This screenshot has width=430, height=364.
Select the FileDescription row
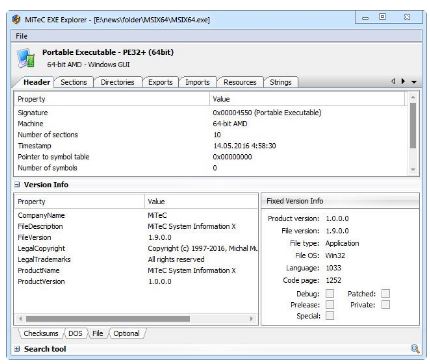click(x=136, y=226)
